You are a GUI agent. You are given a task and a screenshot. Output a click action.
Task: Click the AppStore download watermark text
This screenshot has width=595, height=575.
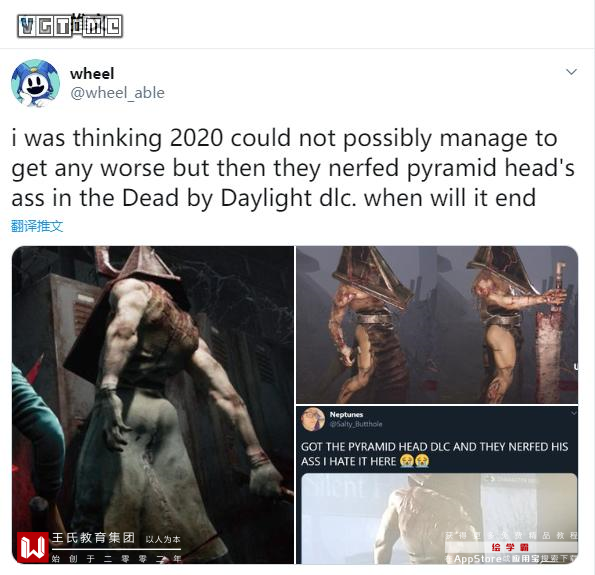point(511,559)
